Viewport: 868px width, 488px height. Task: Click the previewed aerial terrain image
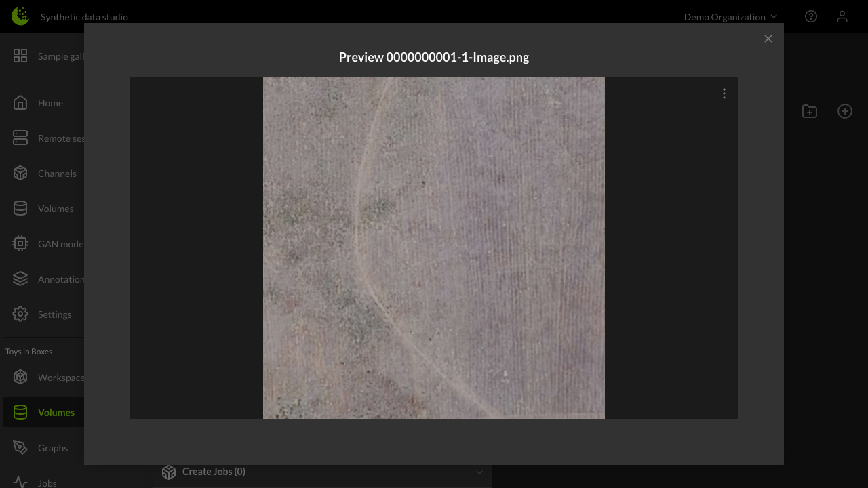tap(434, 248)
